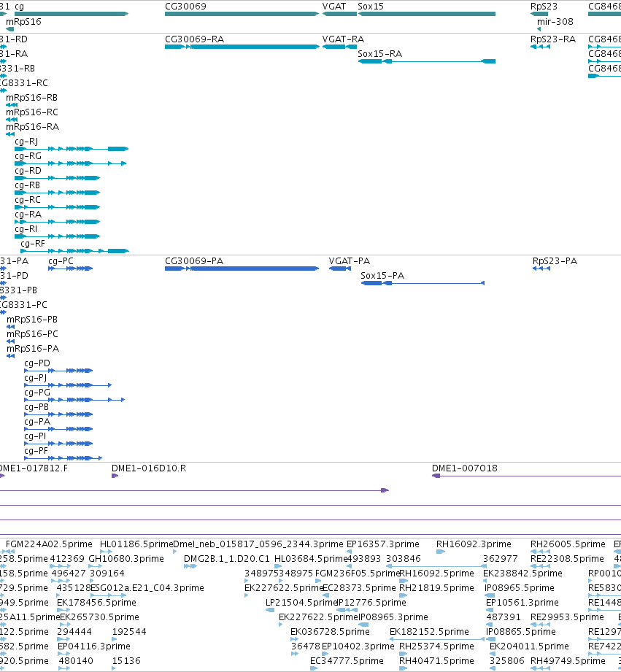The height and width of the screenshot is (672, 621).
Task: Click the RpS23-RA transcript label
Action: pos(553,39)
